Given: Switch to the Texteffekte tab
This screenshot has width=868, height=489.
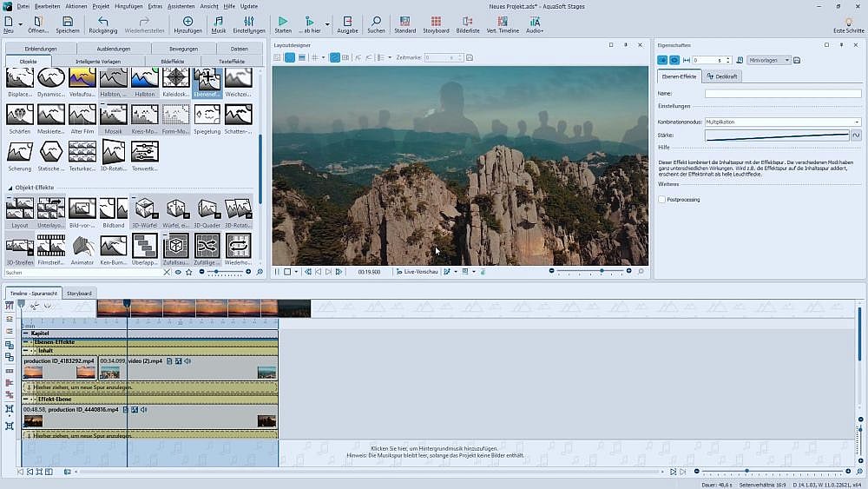Looking at the screenshot, I should (231, 62).
